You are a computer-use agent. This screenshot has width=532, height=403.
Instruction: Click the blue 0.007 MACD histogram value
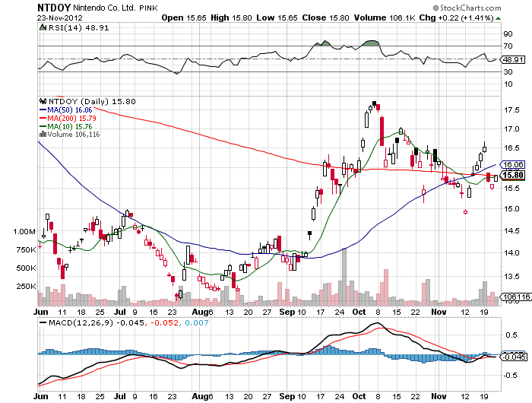[x=197, y=322]
